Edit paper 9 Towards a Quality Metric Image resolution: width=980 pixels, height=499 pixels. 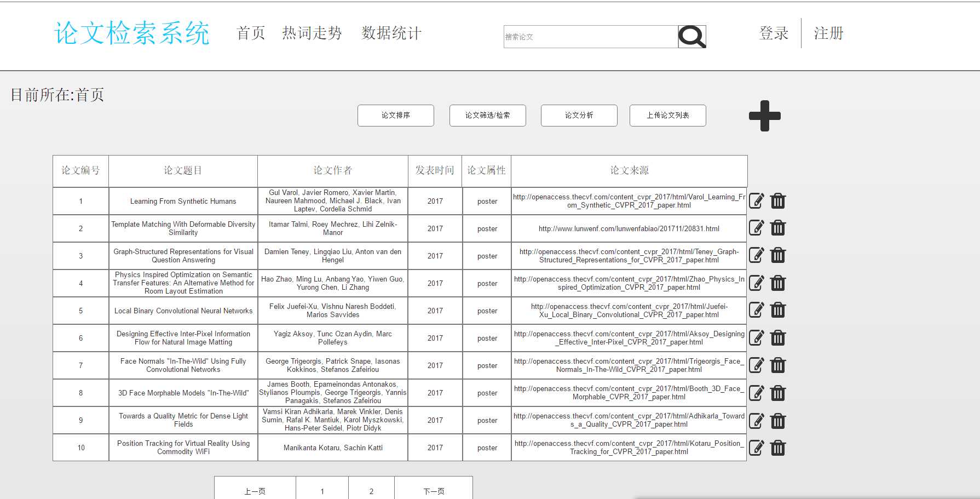[x=756, y=421]
